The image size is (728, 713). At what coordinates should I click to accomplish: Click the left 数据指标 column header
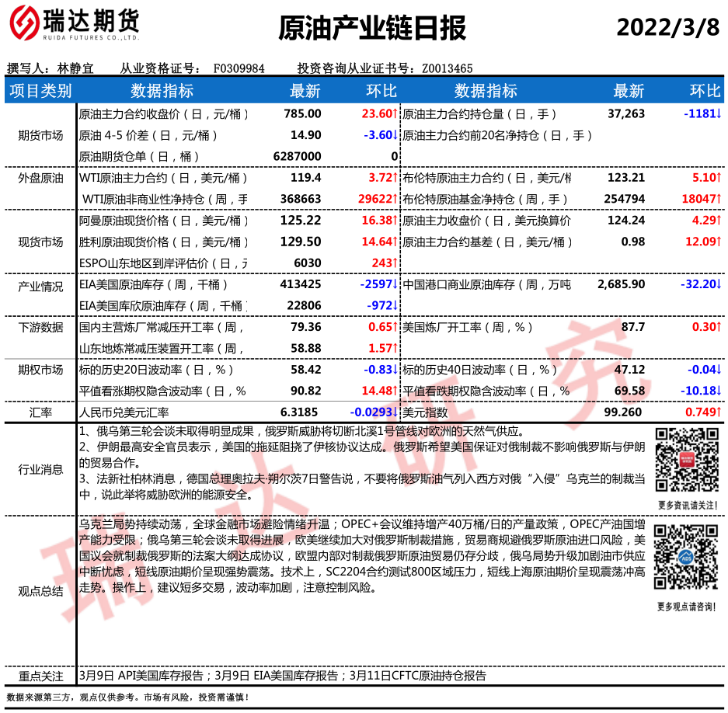pos(162,91)
